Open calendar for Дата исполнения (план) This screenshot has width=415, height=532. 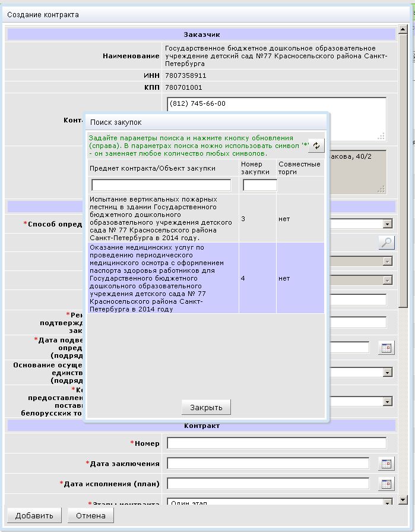pyautogui.click(x=386, y=484)
